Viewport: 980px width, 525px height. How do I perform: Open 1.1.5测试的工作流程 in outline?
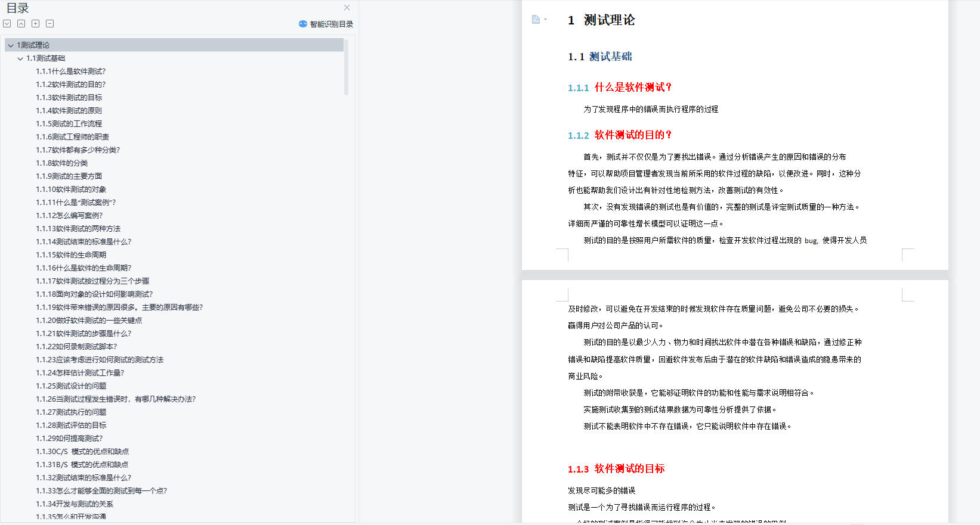tap(69, 124)
